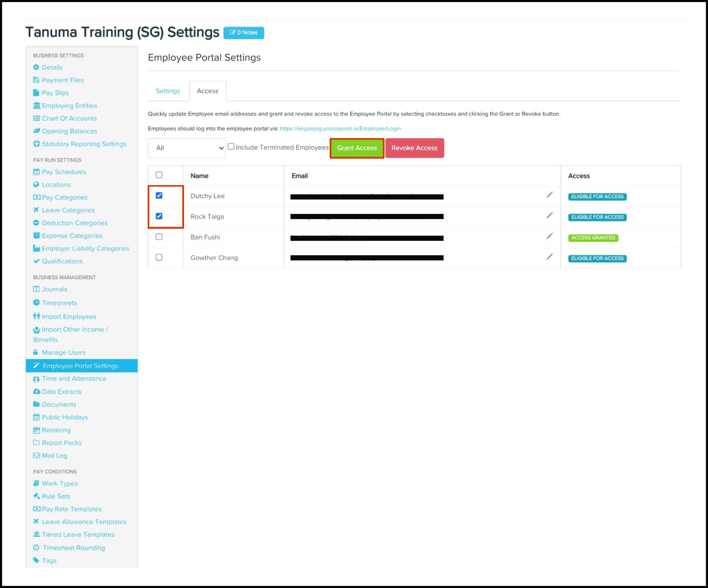Click the pencil edit icon for Dutchy Lee
This screenshot has width=708, height=588.
pos(549,195)
